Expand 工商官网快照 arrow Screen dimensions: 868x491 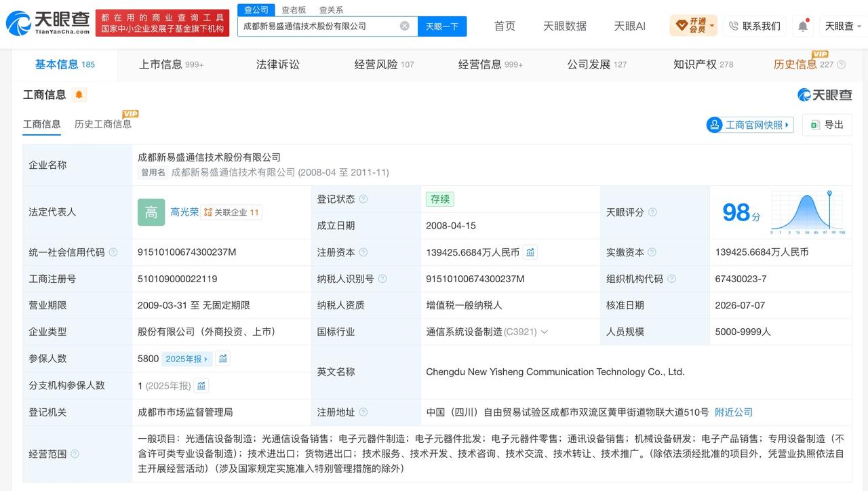(787, 125)
